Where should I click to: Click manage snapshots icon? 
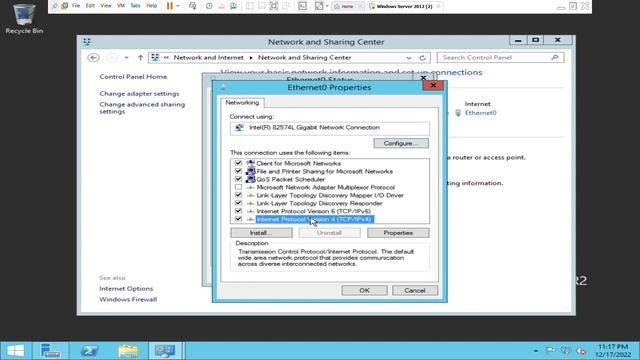(x=233, y=6)
